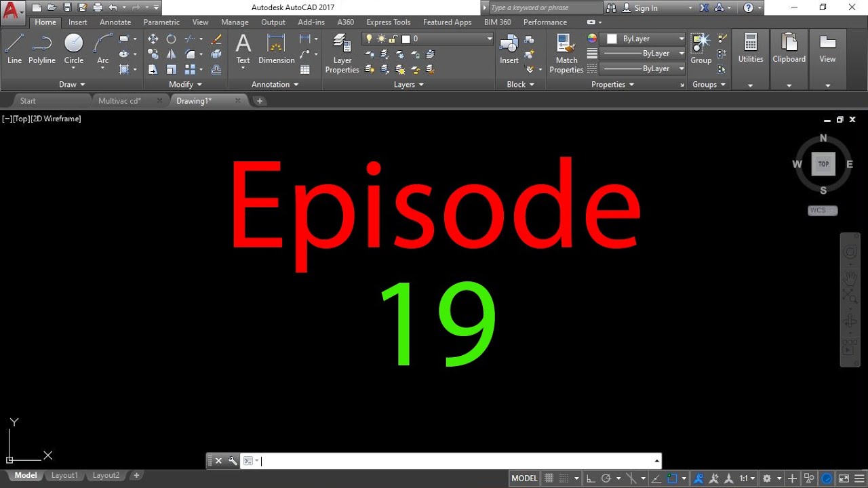Click the white color swatch in Properties

[612, 39]
